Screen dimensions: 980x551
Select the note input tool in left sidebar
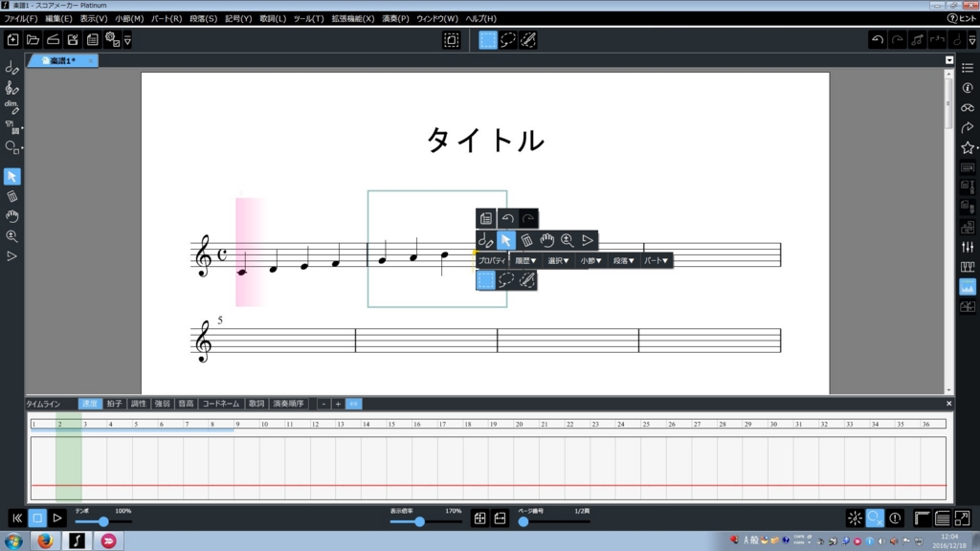click(x=11, y=68)
